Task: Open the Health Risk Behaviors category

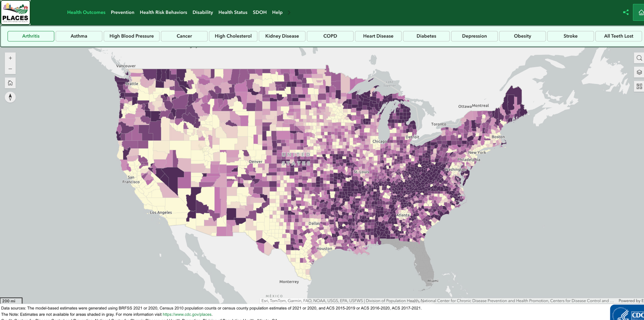Action: [x=163, y=12]
